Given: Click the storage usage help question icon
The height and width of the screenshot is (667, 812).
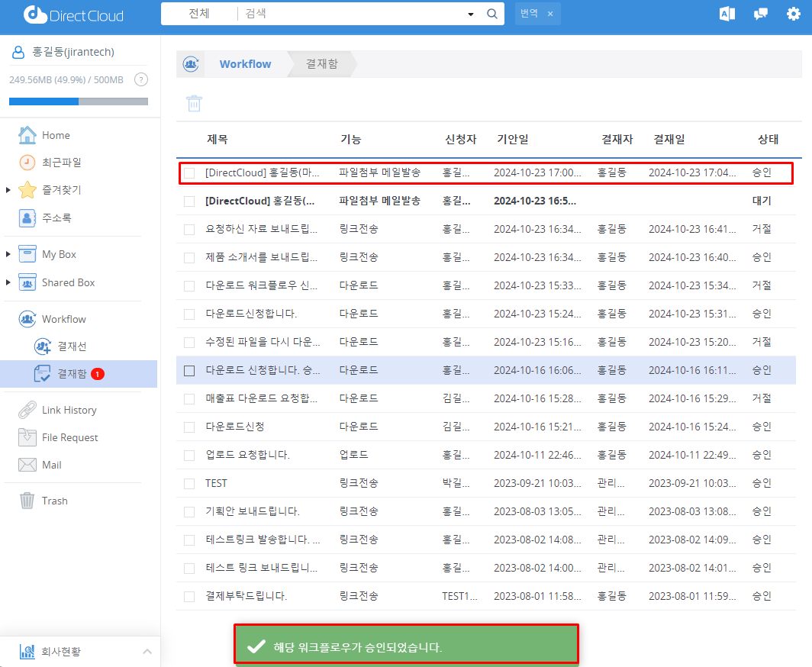Looking at the screenshot, I should (140, 79).
